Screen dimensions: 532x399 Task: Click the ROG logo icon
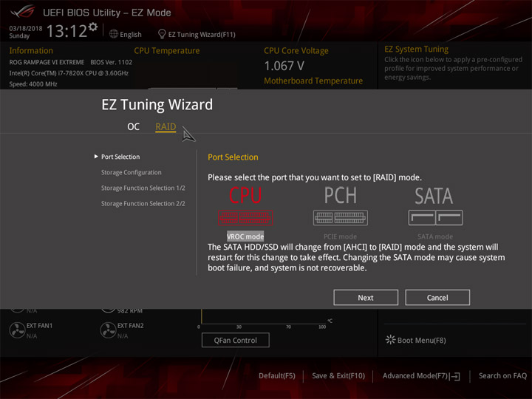pos(22,12)
